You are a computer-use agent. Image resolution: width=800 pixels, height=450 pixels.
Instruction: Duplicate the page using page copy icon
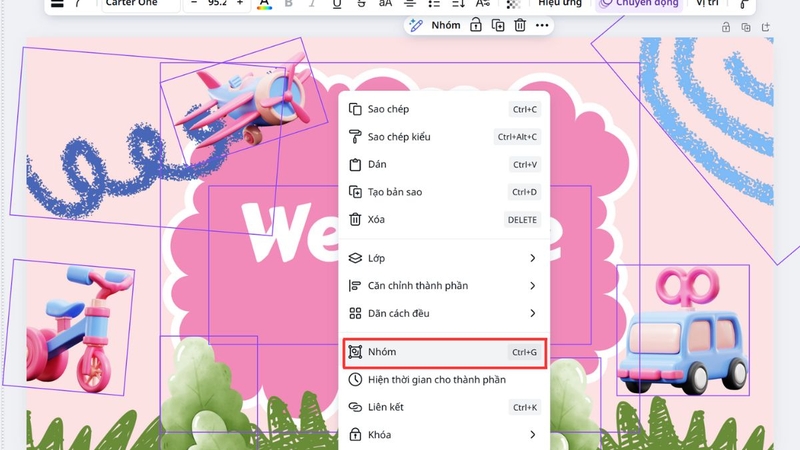(x=746, y=28)
